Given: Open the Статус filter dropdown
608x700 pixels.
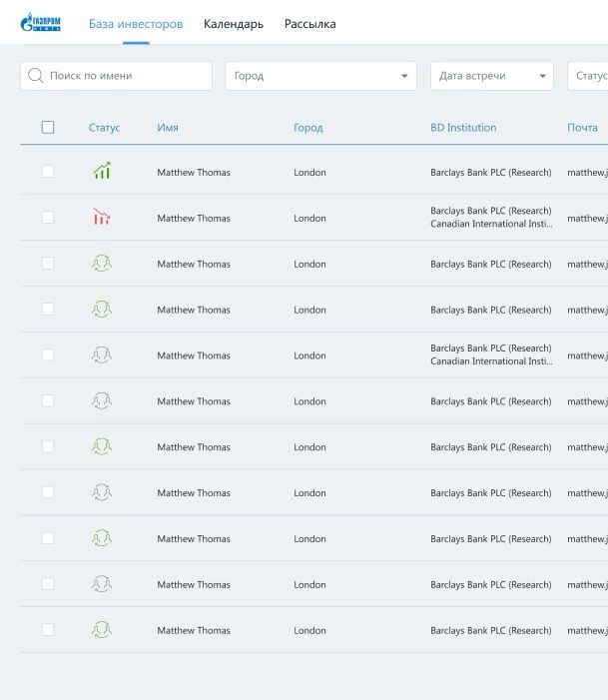Looking at the screenshot, I should point(588,76).
